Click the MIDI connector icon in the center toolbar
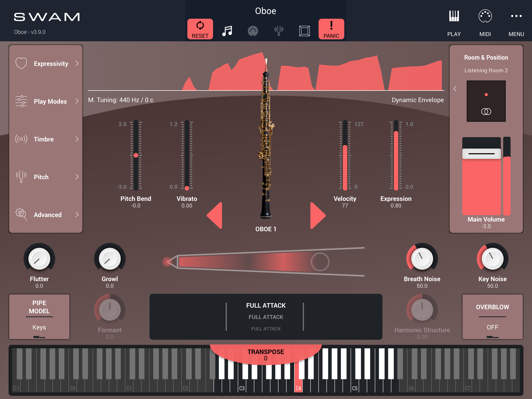Viewport: 532px width, 399px height. click(253, 31)
